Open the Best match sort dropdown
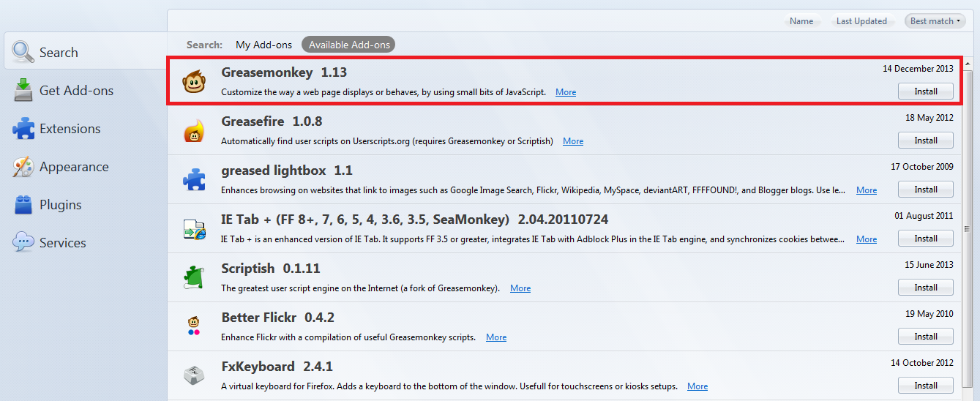Image resolution: width=980 pixels, height=401 pixels. coord(935,21)
